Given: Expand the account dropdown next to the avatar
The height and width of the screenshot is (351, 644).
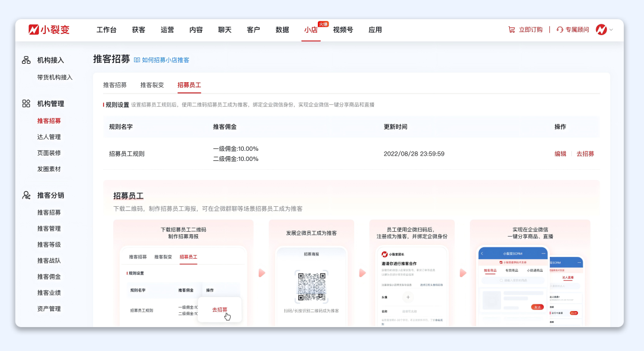Looking at the screenshot, I should [x=612, y=29].
